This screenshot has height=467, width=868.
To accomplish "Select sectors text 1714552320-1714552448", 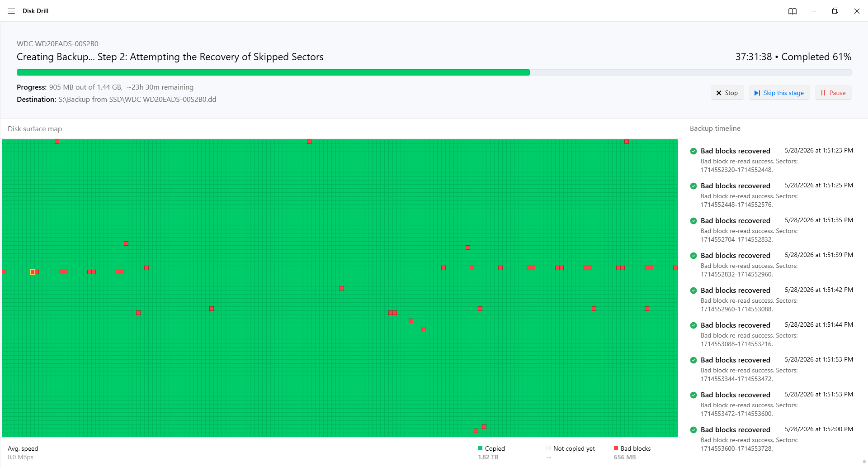I will (x=736, y=170).
